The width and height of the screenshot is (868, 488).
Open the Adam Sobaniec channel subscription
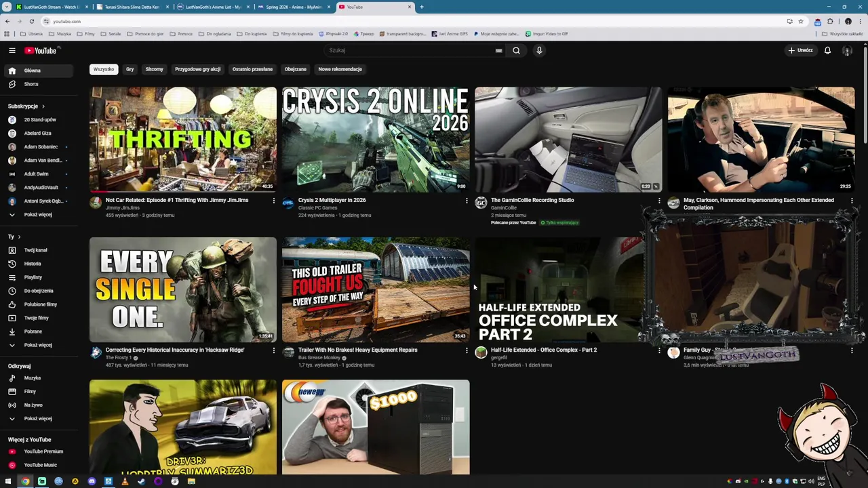39,147
